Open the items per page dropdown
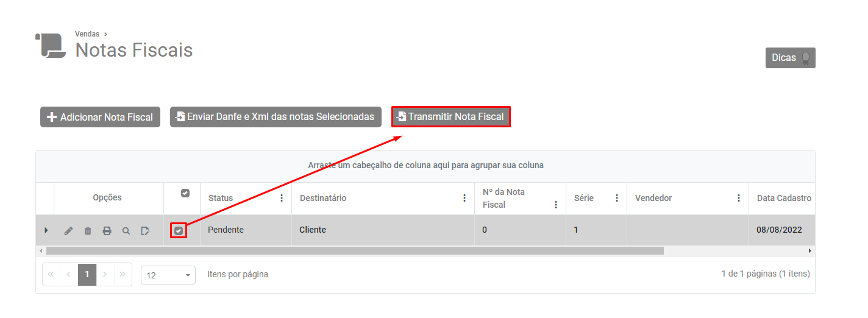The height and width of the screenshot is (318, 868). tap(168, 275)
